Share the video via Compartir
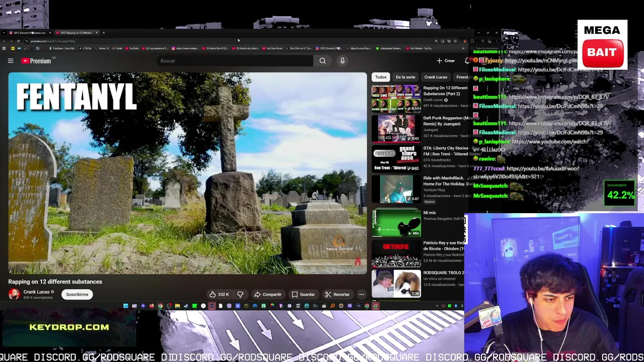Screen dimensions: 644x362 [268, 295]
